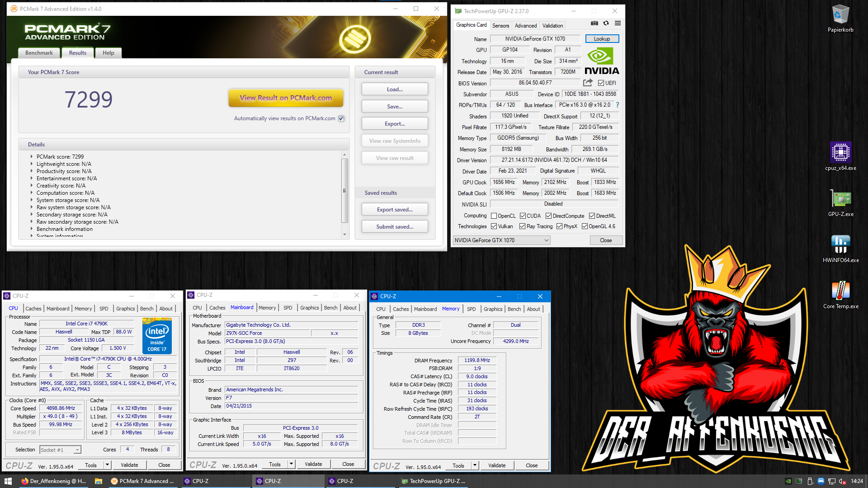The width and height of the screenshot is (868, 488).
Task: Expand the Benchmark information detail row
Action: click(x=32, y=229)
